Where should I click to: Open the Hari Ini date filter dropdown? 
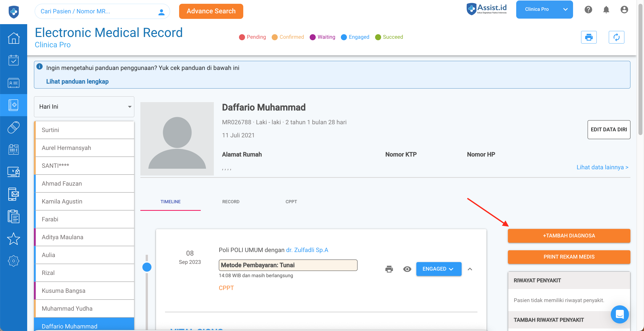pos(84,107)
